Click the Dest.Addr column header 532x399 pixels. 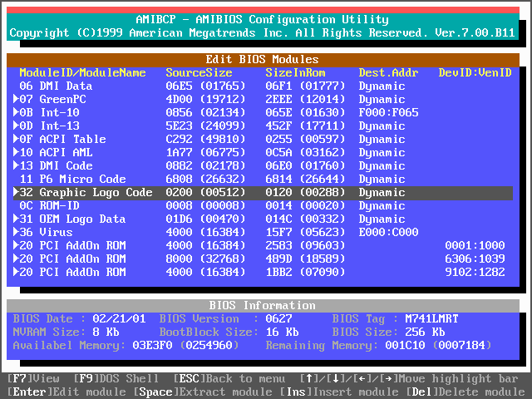coord(388,72)
